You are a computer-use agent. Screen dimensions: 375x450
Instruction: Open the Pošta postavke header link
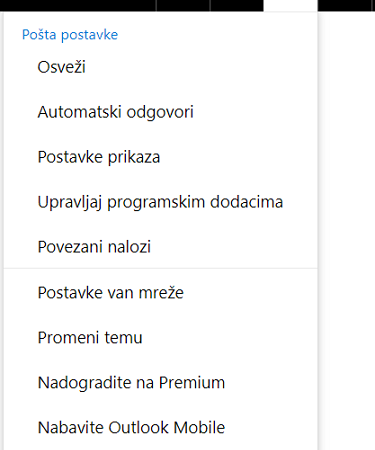[70, 35]
